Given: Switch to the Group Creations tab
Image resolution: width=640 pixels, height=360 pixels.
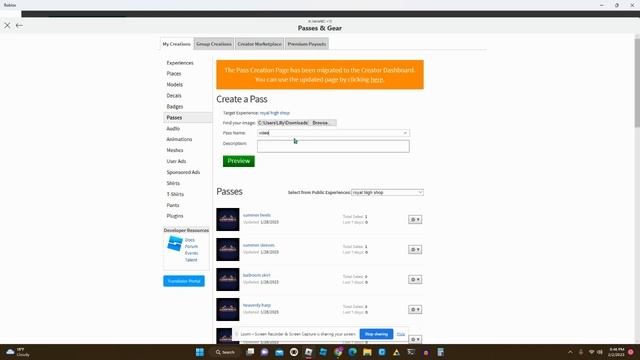Looking at the screenshot, I should point(213,44).
